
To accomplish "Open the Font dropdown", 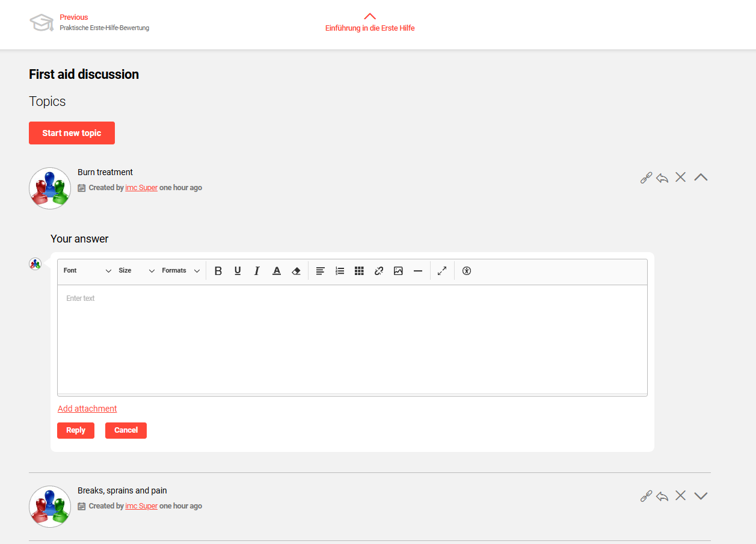I will [x=87, y=271].
